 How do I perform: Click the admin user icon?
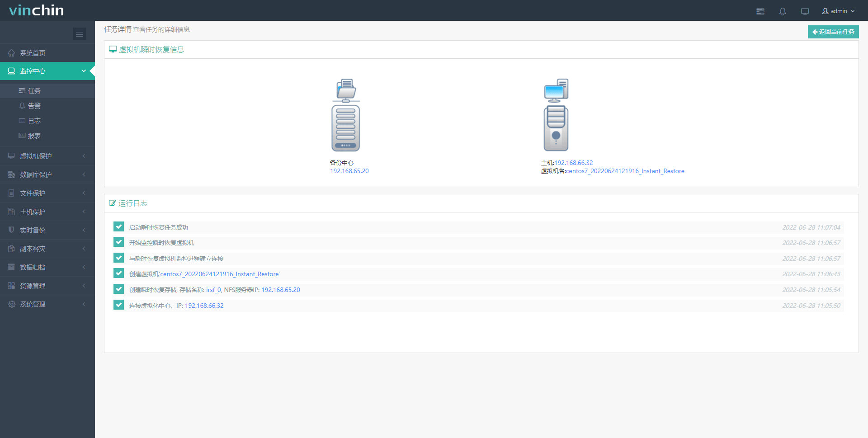pyautogui.click(x=825, y=11)
